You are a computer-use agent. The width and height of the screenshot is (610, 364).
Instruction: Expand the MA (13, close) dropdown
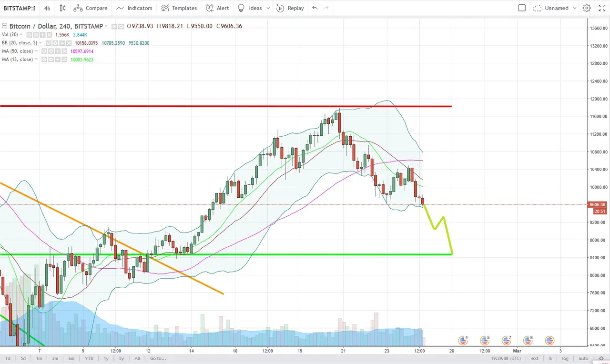(x=36, y=59)
